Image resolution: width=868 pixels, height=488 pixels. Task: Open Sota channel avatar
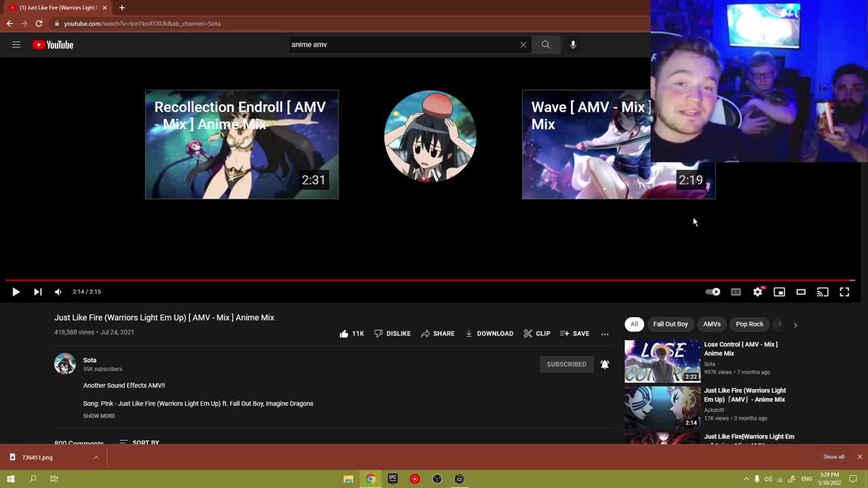click(65, 364)
